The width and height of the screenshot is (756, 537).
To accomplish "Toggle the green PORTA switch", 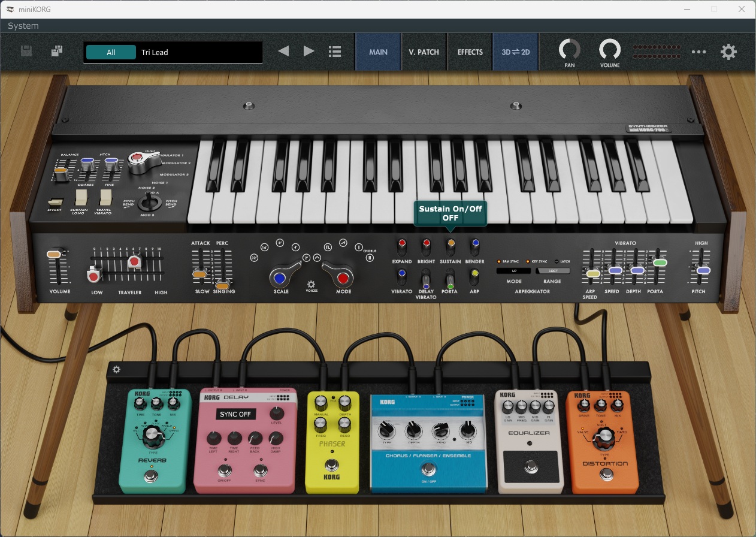I will coord(450,279).
